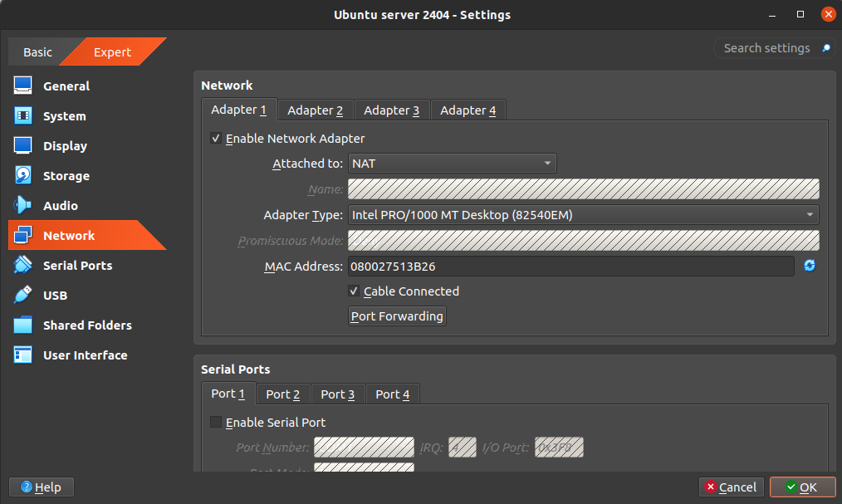
Task: Open Storage settings disk icon
Action: 23,176
